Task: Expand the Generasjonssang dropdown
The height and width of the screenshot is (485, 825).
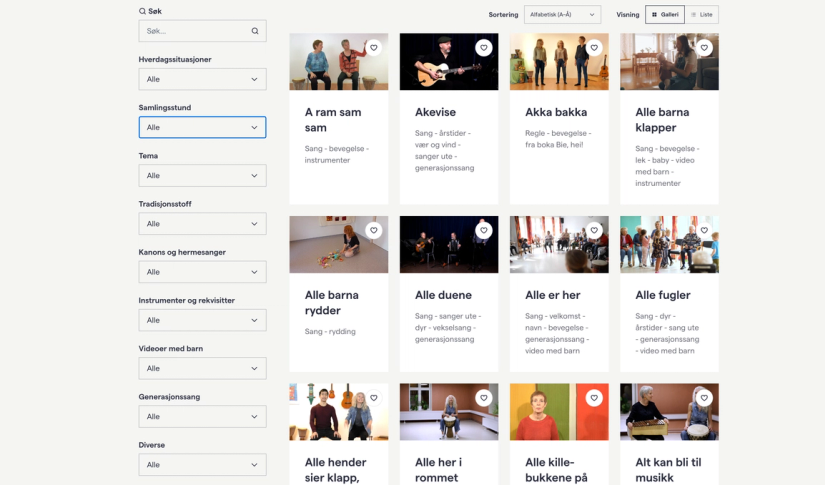Action: point(203,417)
